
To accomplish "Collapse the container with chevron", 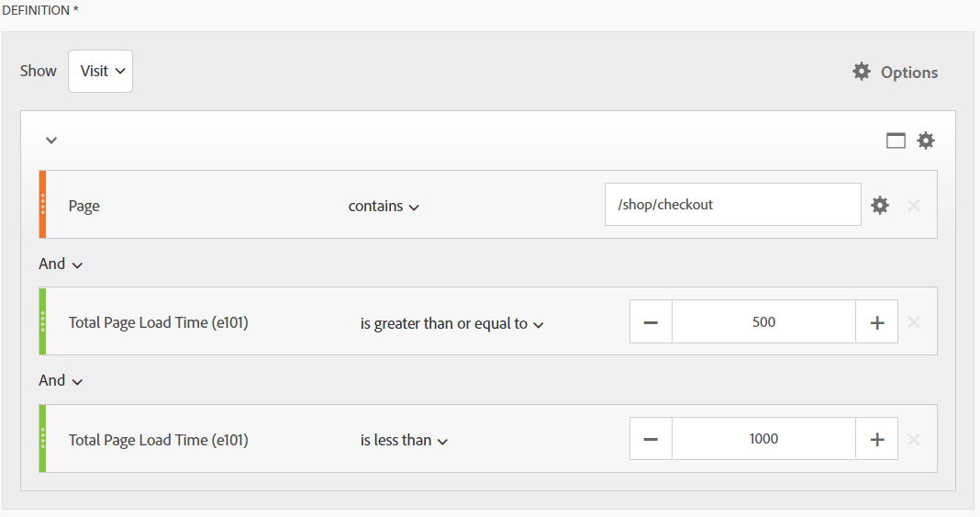I will click(x=51, y=140).
